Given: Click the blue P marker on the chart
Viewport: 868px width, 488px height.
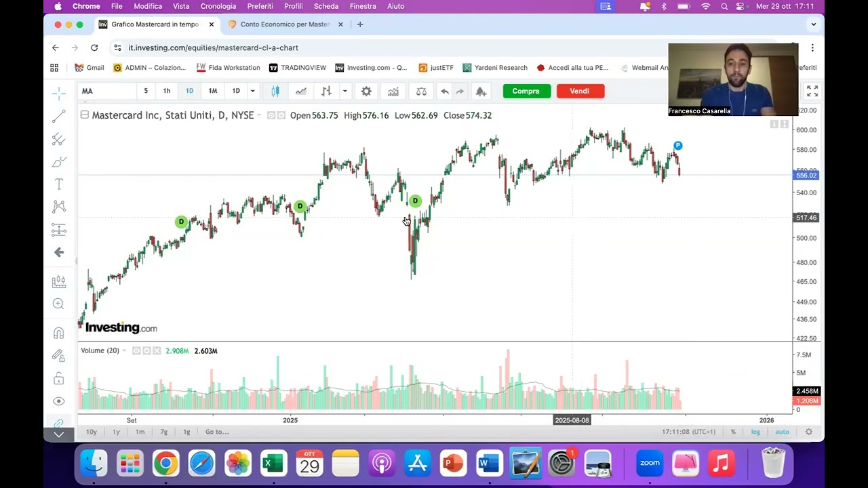Looking at the screenshot, I should pos(677,146).
